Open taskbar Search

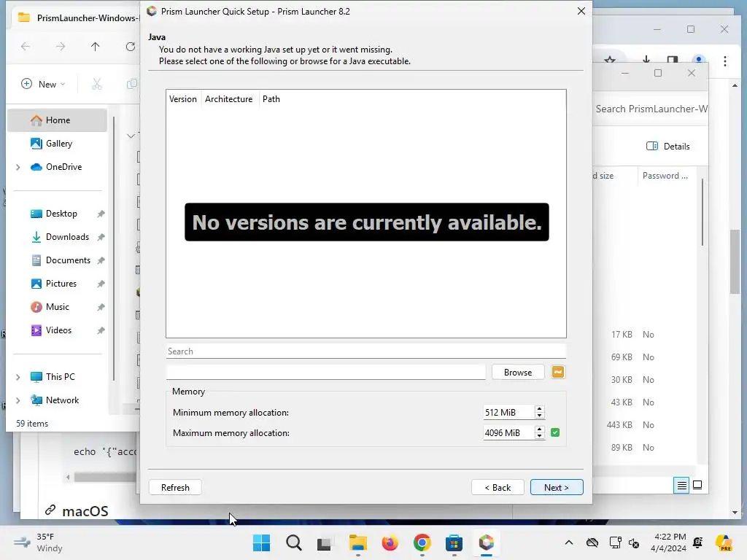293,542
